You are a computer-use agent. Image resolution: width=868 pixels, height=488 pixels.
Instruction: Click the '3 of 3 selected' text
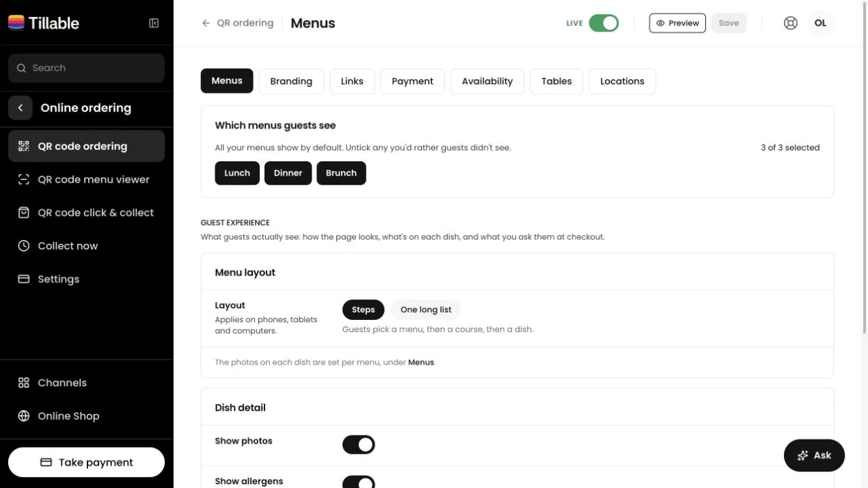point(790,148)
